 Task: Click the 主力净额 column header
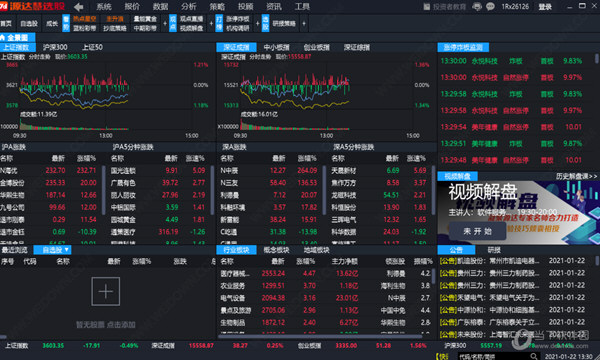click(344, 261)
